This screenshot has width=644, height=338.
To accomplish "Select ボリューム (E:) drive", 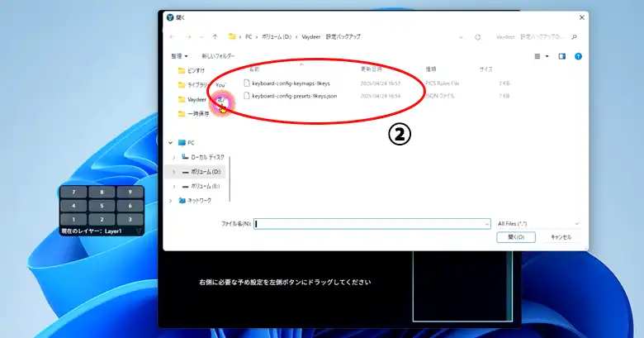I will coord(201,186).
